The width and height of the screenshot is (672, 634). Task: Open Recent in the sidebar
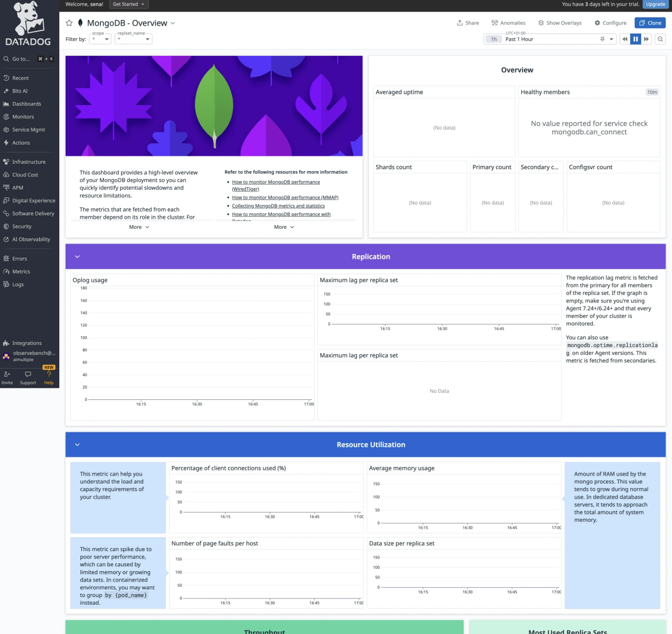point(20,78)
